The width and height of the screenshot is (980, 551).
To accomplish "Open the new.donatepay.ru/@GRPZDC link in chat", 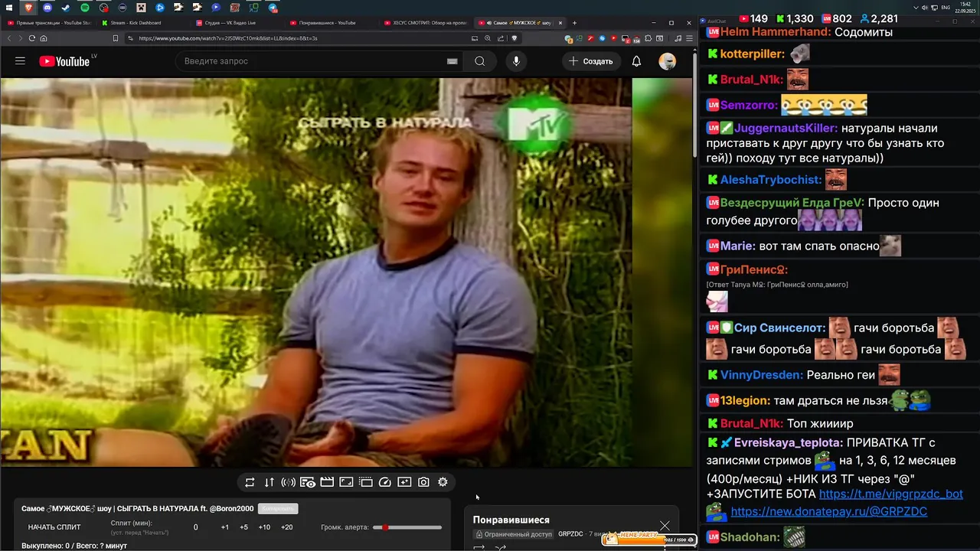I will 829,511.
